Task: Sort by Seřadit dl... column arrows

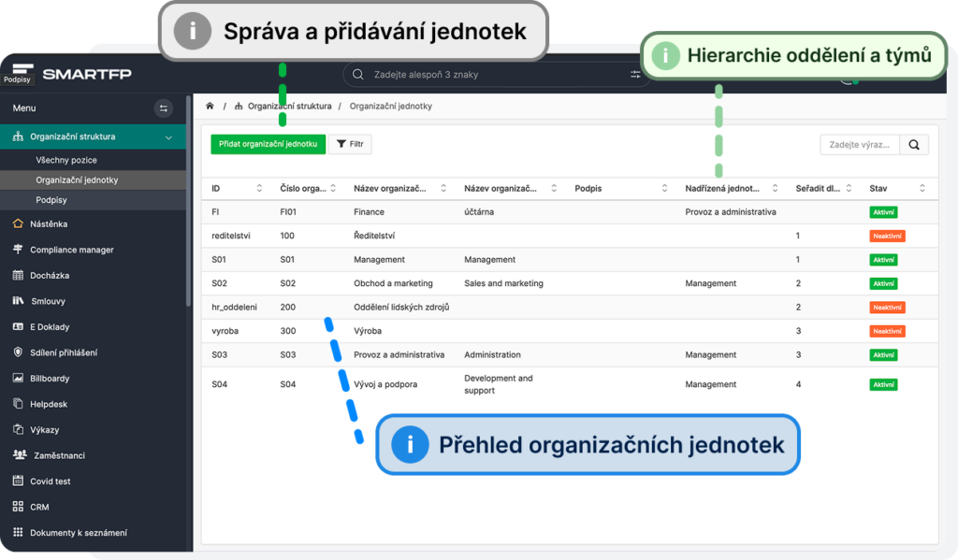Action: tap(849, 188)
